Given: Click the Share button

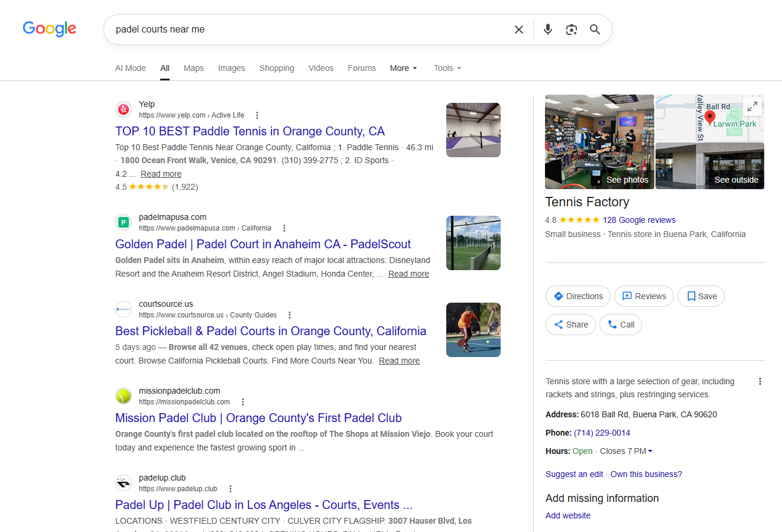Looking at the screenshot, I should pyautogui.click(x=570, y=325).
